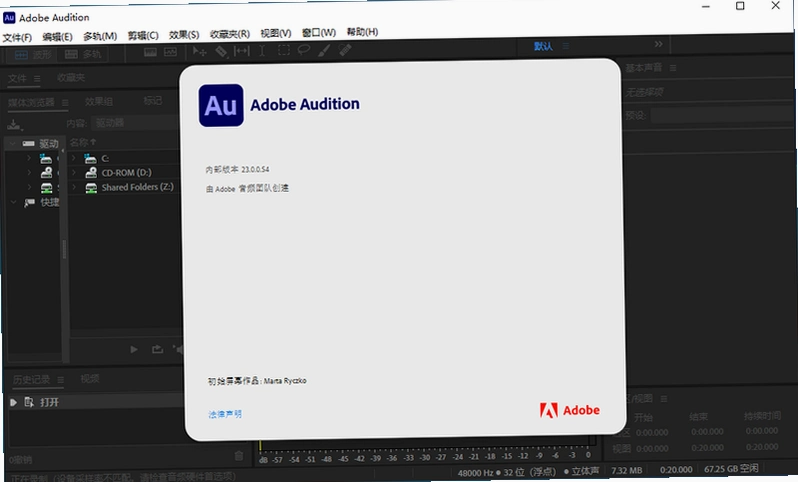The height and width of the screenshot is (482, 798).
Task: Open the selection/view panel menu icon
Action: pos(664,399)
